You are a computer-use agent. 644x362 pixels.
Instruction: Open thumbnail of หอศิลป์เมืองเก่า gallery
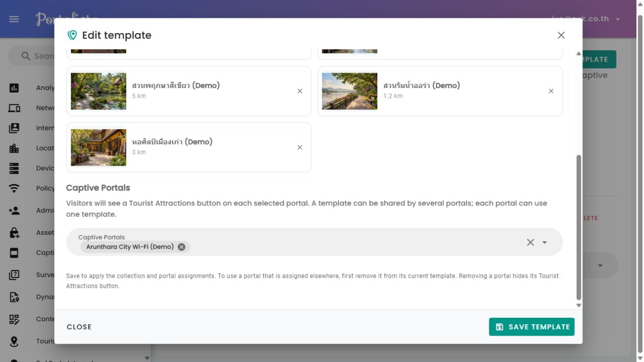98,147
